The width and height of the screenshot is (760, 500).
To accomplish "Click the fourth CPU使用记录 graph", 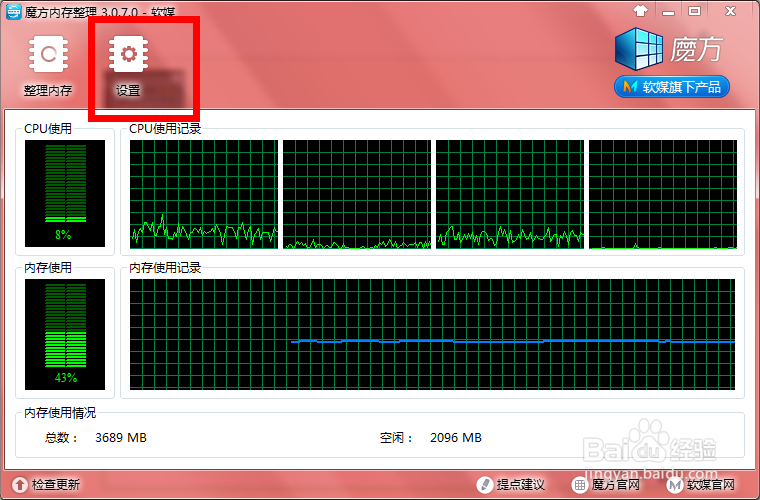I will tap(663, 194).
